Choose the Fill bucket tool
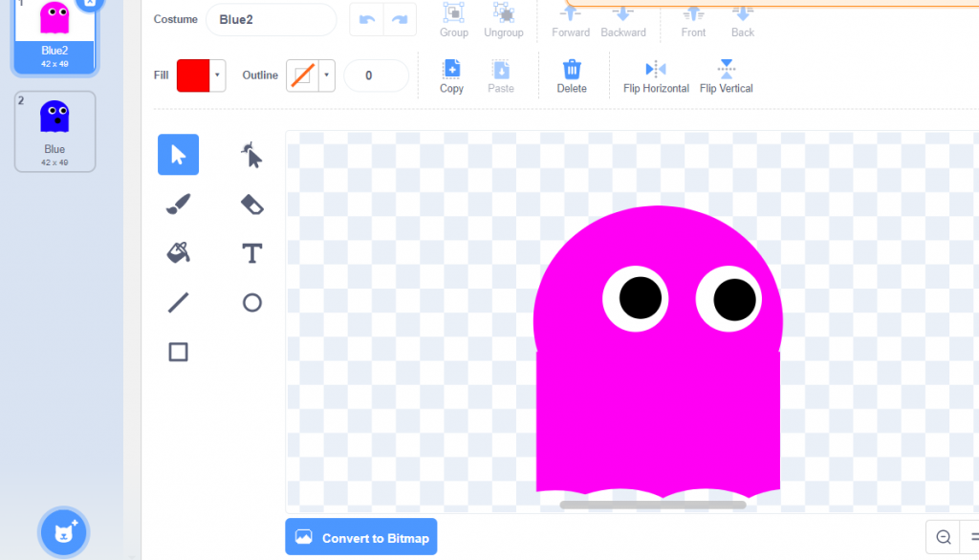This screenshot has width=979, height=560. (x=178, y=253)
